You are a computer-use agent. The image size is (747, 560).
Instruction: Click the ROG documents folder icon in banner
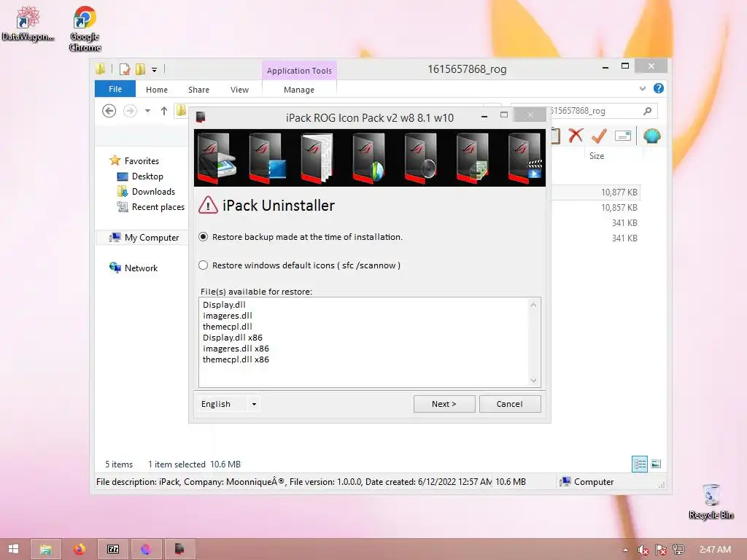(x=318, y=157)
